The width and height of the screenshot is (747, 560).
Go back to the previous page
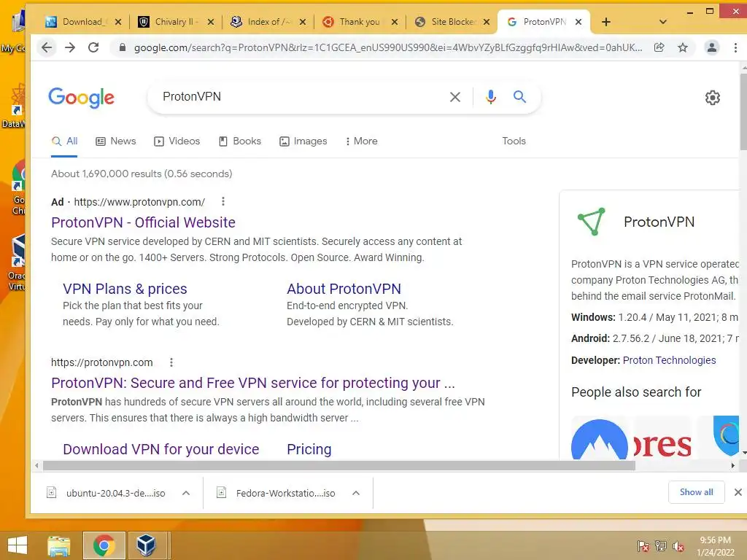click(47, 47)
